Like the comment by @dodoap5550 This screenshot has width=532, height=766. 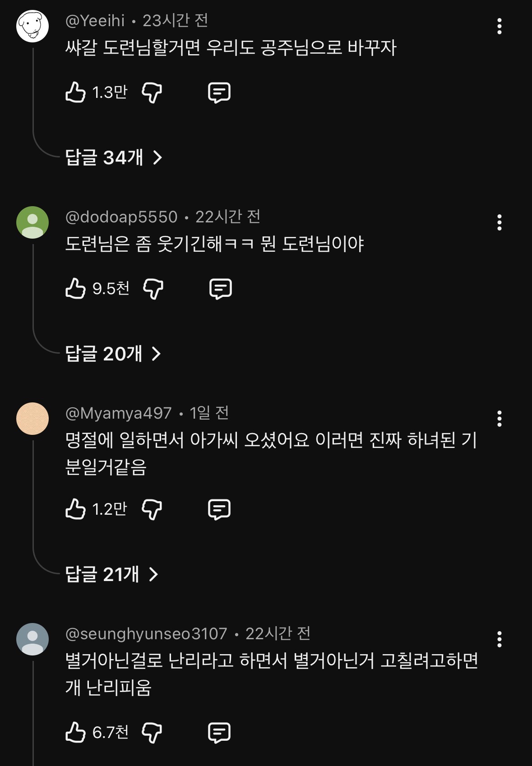coord(75,289)
